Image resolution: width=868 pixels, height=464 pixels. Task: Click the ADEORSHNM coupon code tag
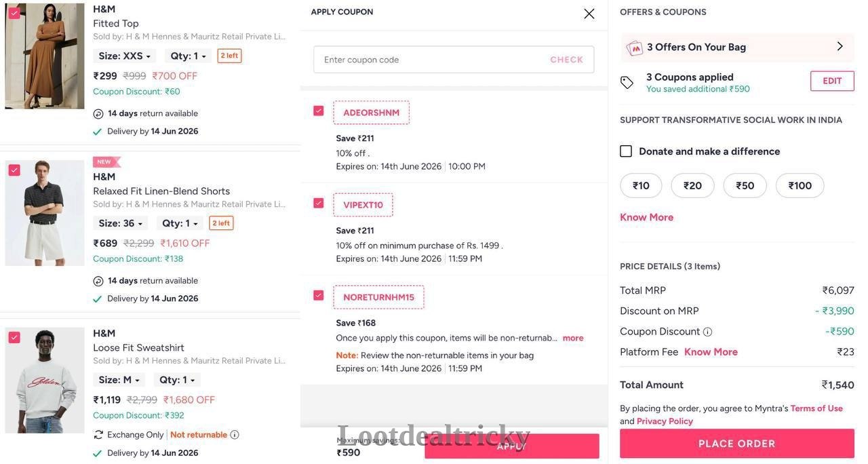372,113
